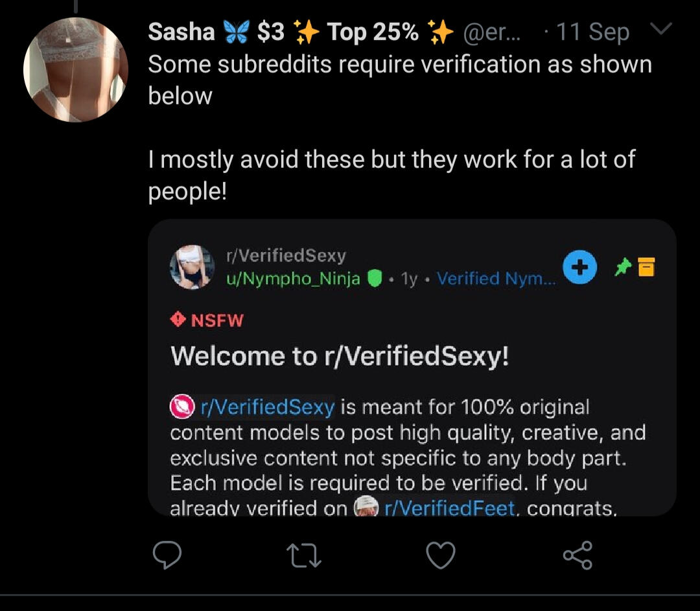This screenshot has height=611, width=700.
Task: Open the "Welcome to r/VerifiedSexy!" post title
Action: (x=340, y=356)
